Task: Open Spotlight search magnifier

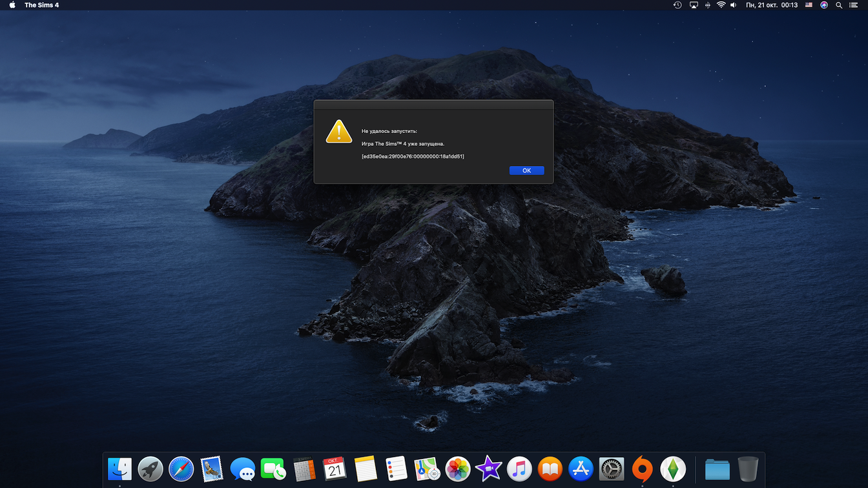Action: (x=839, y=5)
